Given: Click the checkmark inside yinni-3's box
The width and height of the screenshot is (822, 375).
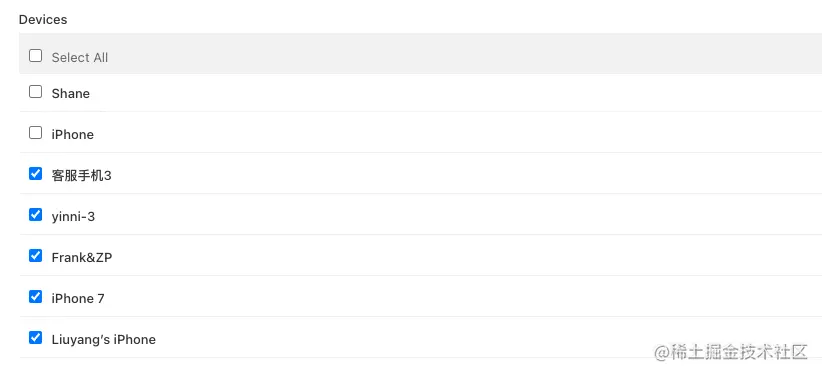Looking at the screenshot, I should pyautogui.click(x=36, y=215).
